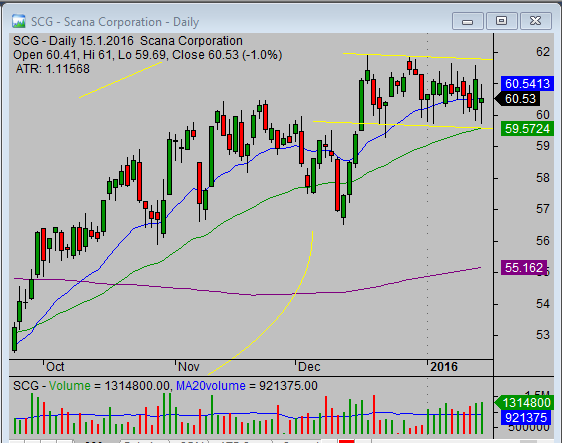The width and height of the screenshot is (562, 443).
Task: Select the 'SCG - Daily 15.1.2016 Scana Corporation' chart header
Action: (128, 41)
